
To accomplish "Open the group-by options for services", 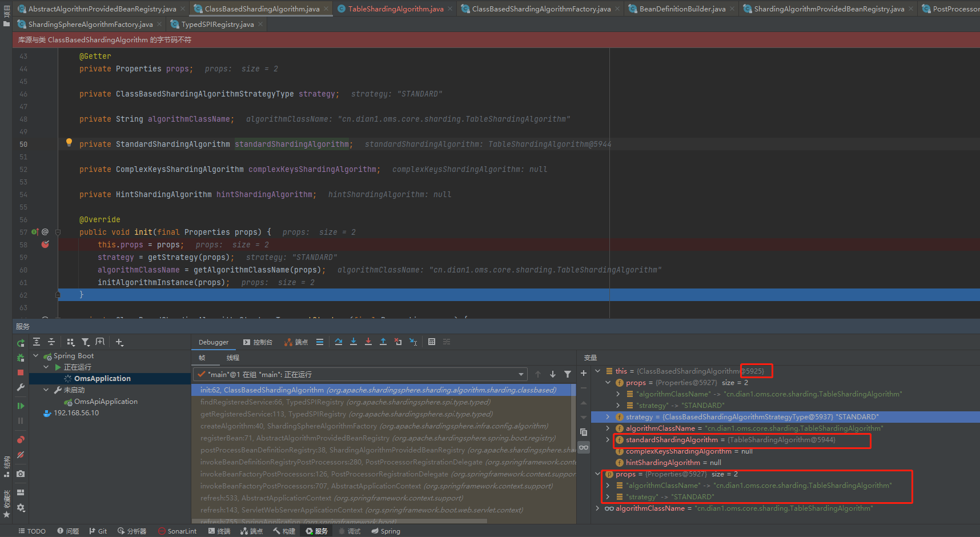I will (x=71, y=342).
